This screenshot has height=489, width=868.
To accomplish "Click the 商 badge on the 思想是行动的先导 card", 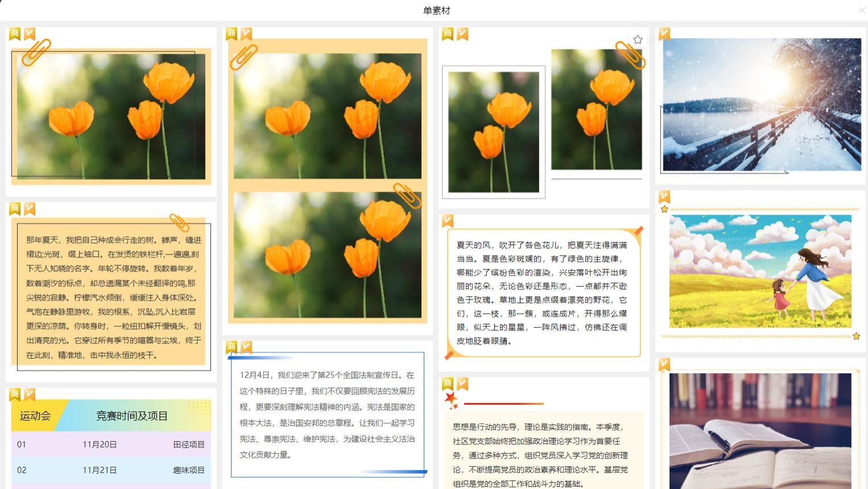I will tap(448, 384).
